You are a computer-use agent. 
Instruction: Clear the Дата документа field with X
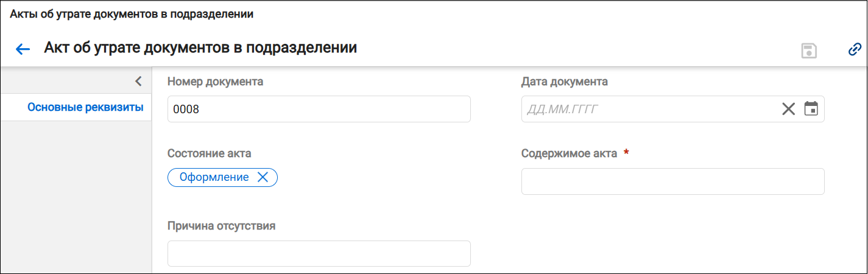click(x=789, y=109)
